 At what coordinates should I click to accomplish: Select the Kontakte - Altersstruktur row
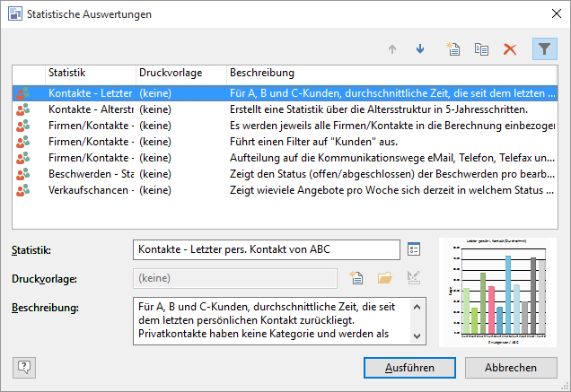(91, 109)
